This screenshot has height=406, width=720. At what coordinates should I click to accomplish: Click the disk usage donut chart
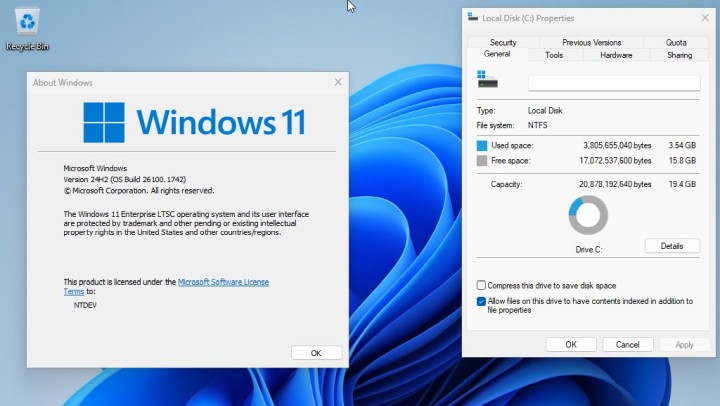588,215
